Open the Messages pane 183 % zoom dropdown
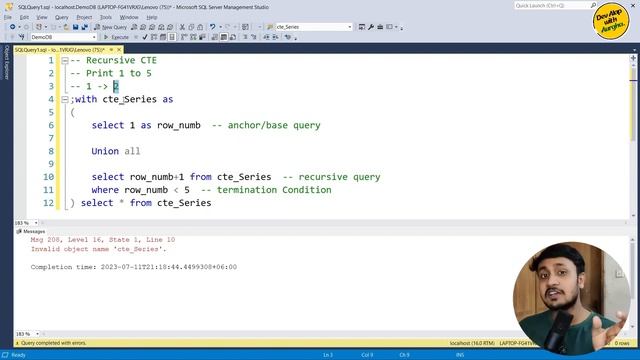This screenshot has width=640, height=360. 37,334
